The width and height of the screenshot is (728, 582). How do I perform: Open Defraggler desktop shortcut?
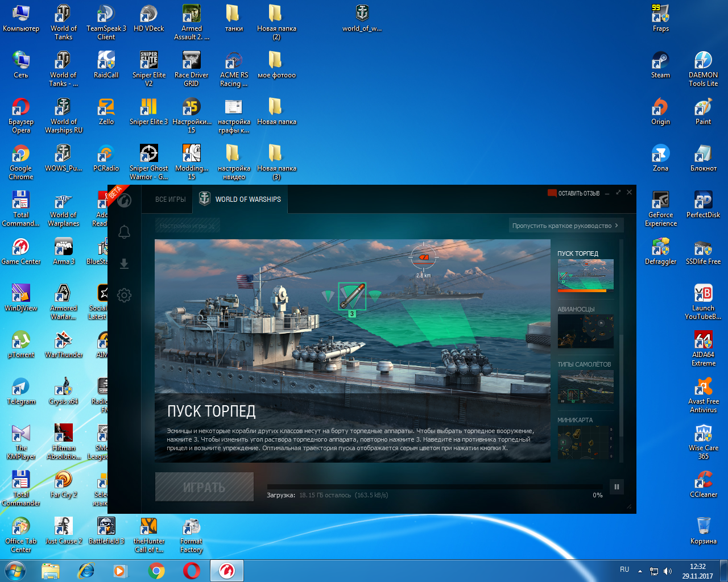click(661, 251)
